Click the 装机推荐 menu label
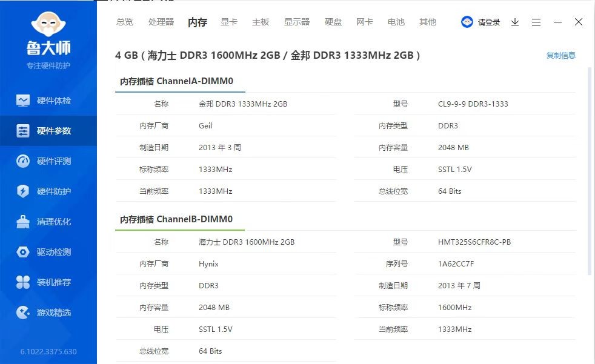Screen dimensions: 595x364 coord(54,282)
